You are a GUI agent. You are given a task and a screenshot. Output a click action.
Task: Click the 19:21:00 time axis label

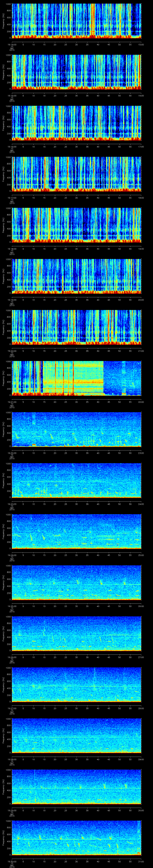tap(12, 402)
